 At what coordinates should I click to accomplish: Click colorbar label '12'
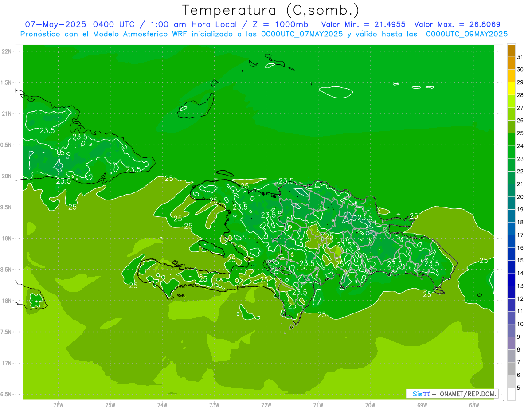(x=520, y=299)
